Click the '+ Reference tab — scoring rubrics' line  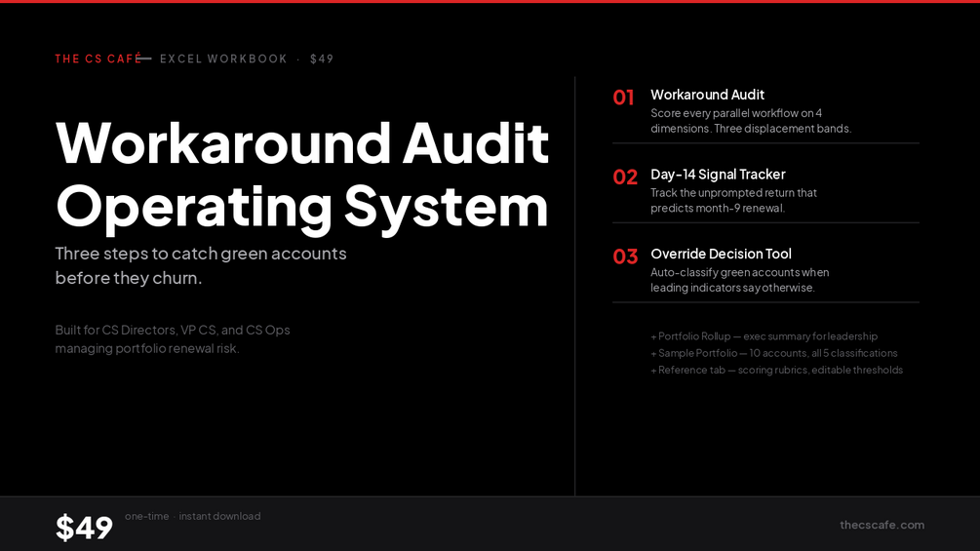click(x=777, y=370)
